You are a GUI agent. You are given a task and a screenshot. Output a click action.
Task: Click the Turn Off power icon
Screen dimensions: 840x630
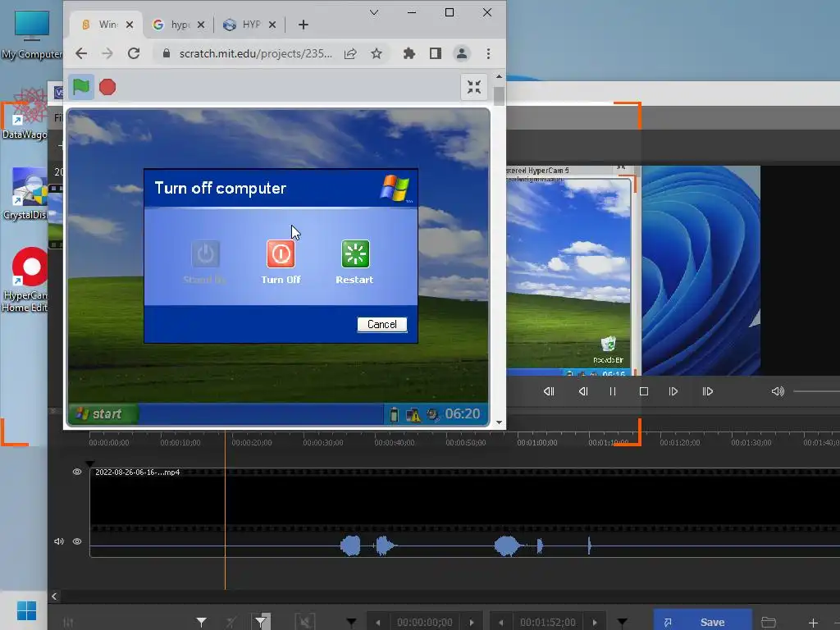tap(281, 253)
